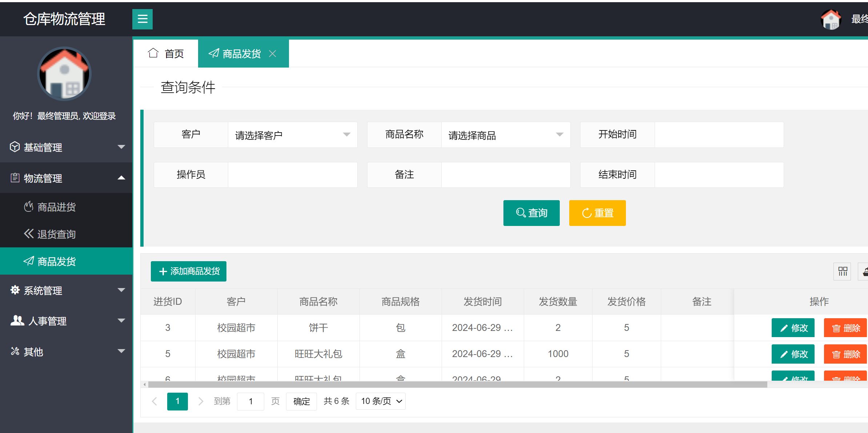
Task: Focus the 备注 input field
Action: (506, 175)
